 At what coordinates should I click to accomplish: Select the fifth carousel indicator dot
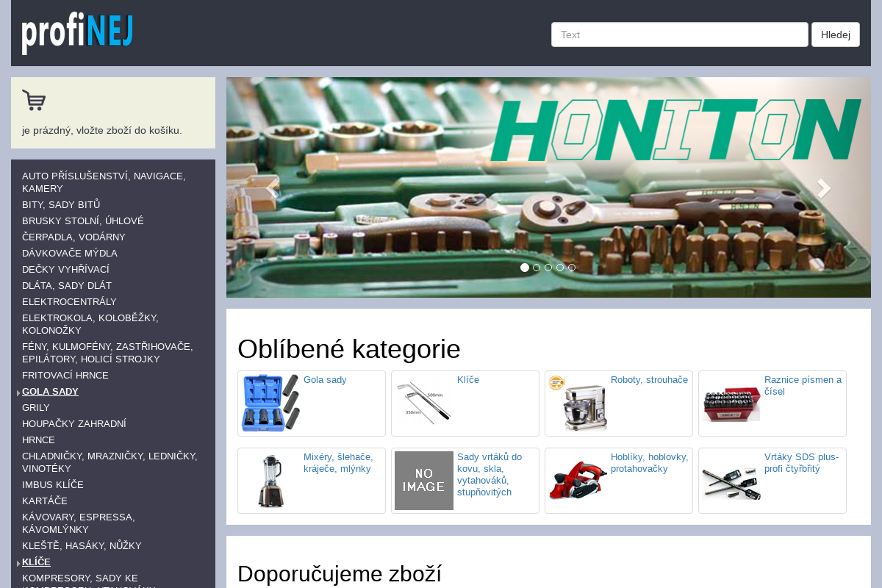pyautogui.click(x=572, y=268)
